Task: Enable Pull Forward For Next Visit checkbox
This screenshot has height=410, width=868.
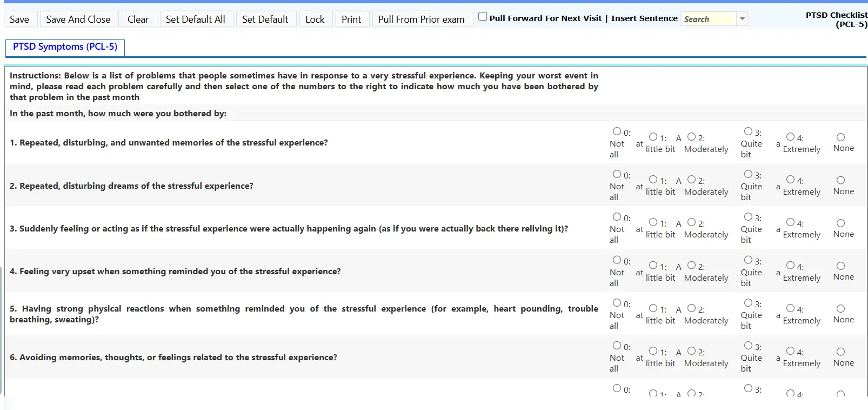Action: 483,17
